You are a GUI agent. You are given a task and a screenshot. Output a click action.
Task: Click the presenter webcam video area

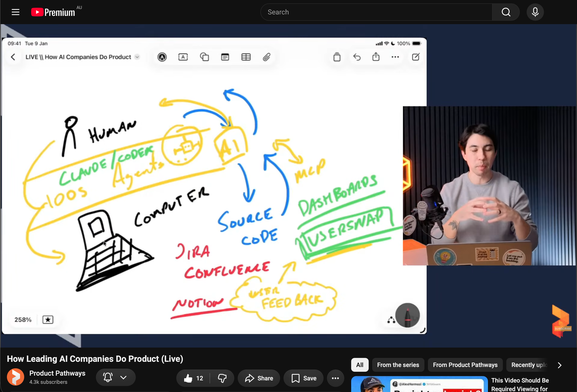[489, 186]
